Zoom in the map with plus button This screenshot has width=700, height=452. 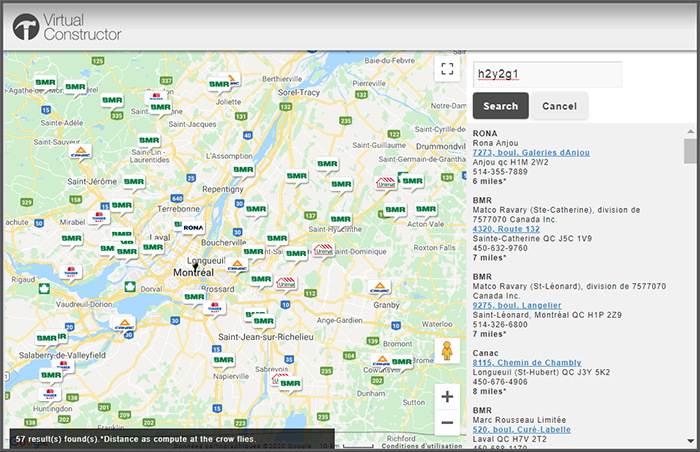click(447, 396)
